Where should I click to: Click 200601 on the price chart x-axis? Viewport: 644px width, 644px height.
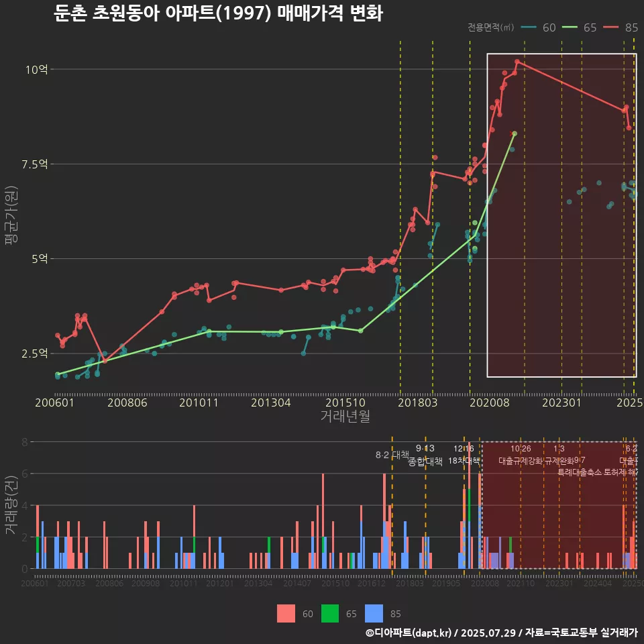[54, 402]
